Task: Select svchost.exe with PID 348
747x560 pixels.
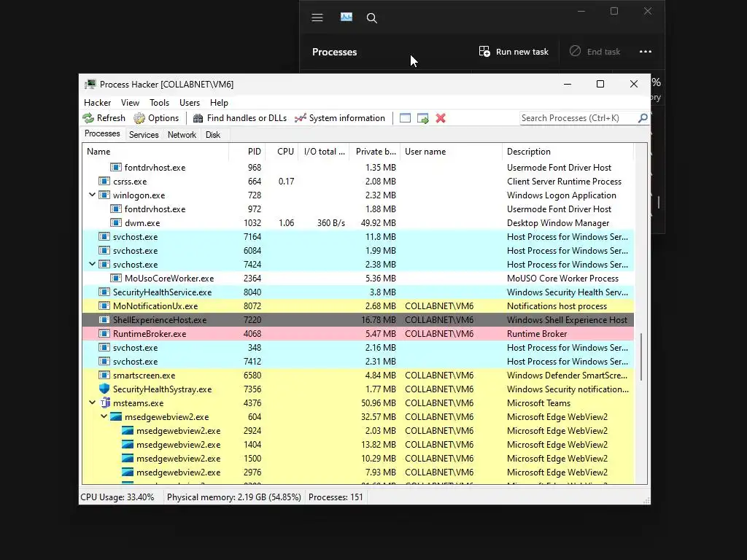Action: [358, 348]
